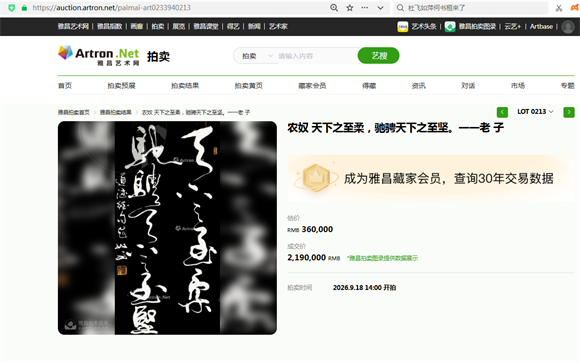
Task: Click the scissors screenshot tool icon
Action: coord(559,8)
